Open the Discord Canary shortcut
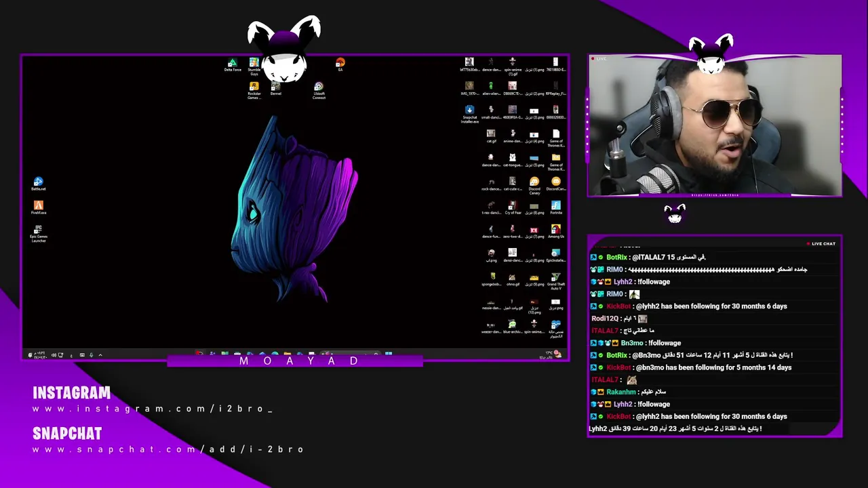Viewport: 868px width, 488px height. 534,185
